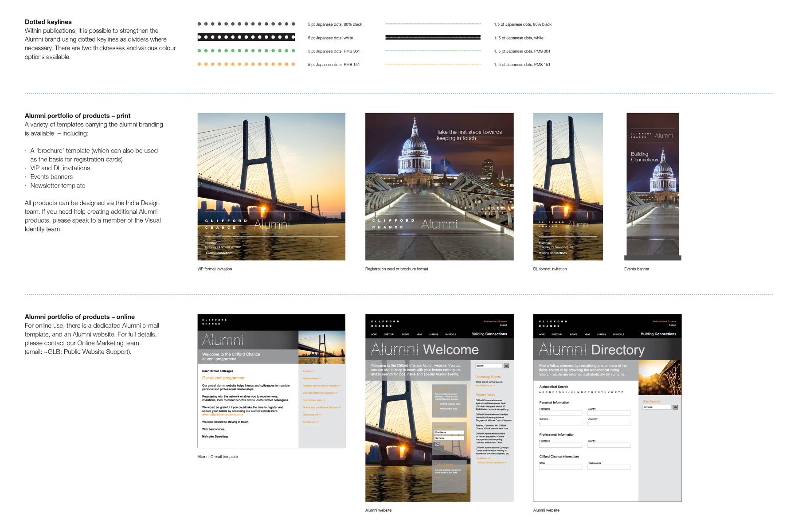Click the 'Dotted keylines' heading
798x532 pixels.
(48, 22)
